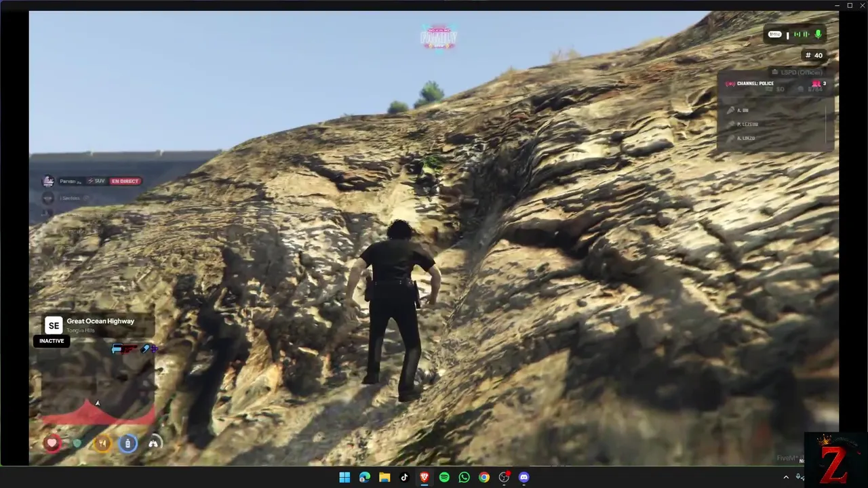The width and height of the screenshot is (868, 488).
Task: Select radio member P. LEZEUR
Action: click(x=773, y=124)
